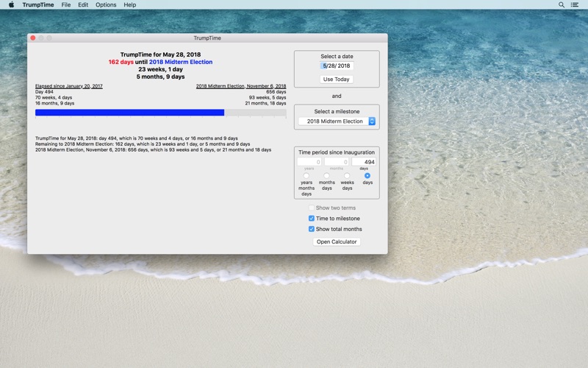Click the 'Select a date' label
The width and height of the screenshot is (588, 368).
pos(337,57)
